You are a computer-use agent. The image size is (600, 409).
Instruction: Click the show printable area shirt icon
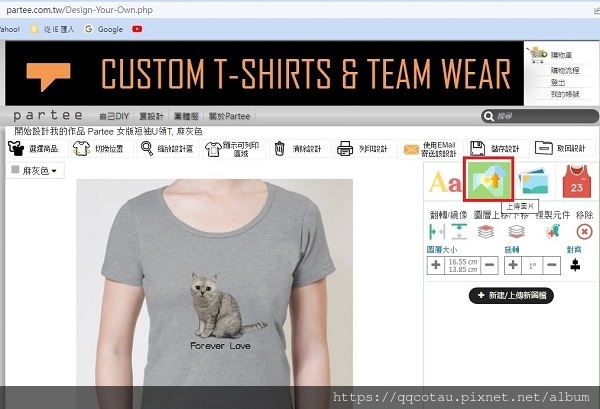(x=213, y=149)
